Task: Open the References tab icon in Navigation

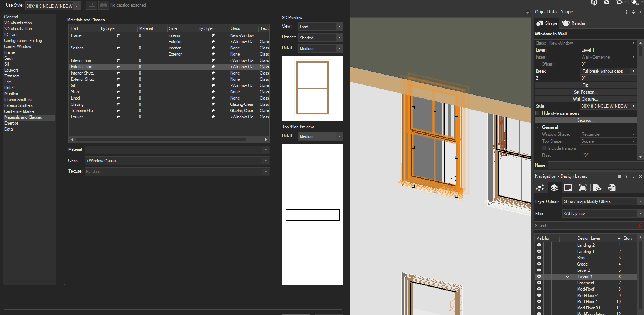Action: (x=612, y=188)
